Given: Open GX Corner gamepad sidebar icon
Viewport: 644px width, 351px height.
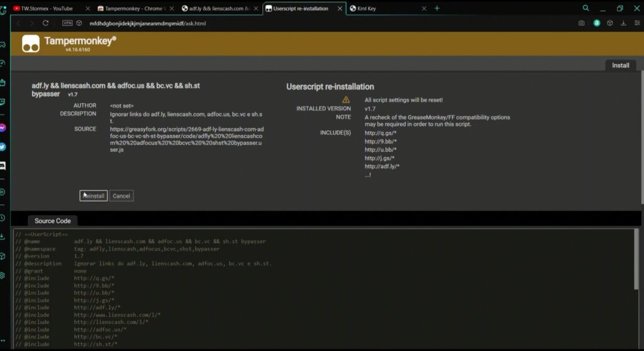Looking at the screenshot, I should click(3, 45).
